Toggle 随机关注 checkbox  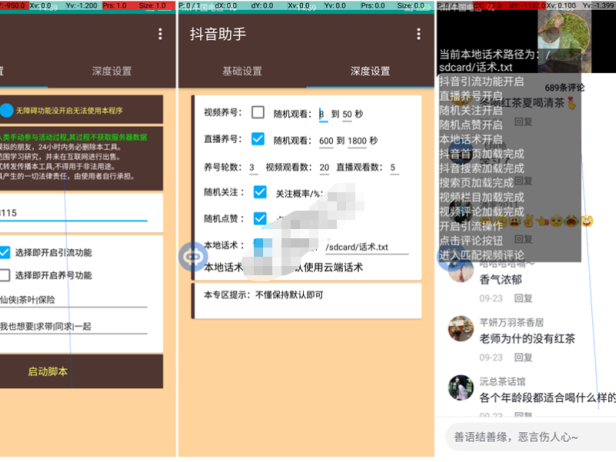tap(260, 192)
